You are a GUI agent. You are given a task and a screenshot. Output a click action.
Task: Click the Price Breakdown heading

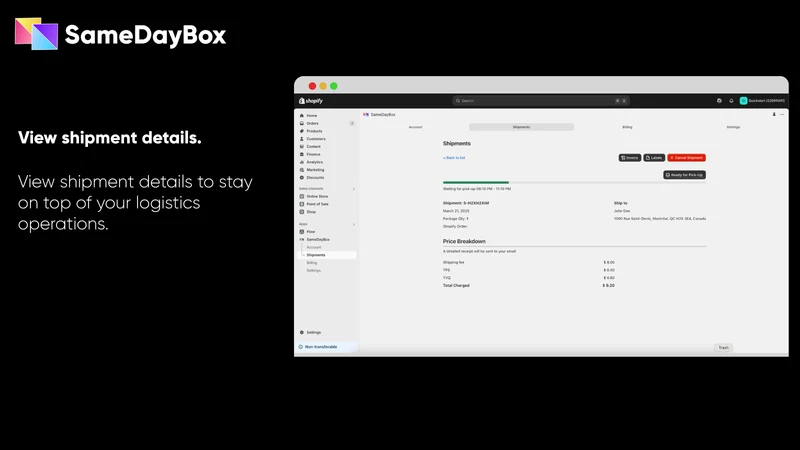pyautogui.click(x=464, y=241)
